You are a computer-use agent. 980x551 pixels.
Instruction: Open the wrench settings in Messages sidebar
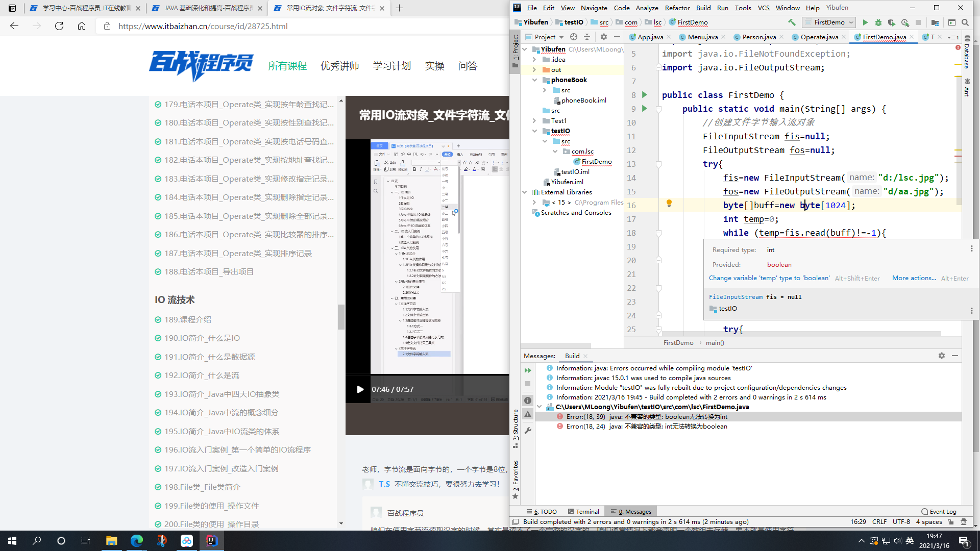point(528,431)
